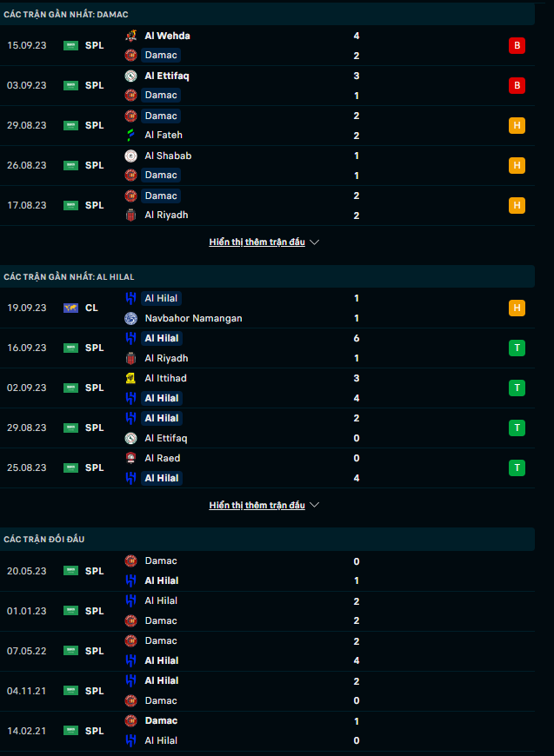Click the Al Raed team logo
This screenshot has width=554, height=756.
point(130,458)
